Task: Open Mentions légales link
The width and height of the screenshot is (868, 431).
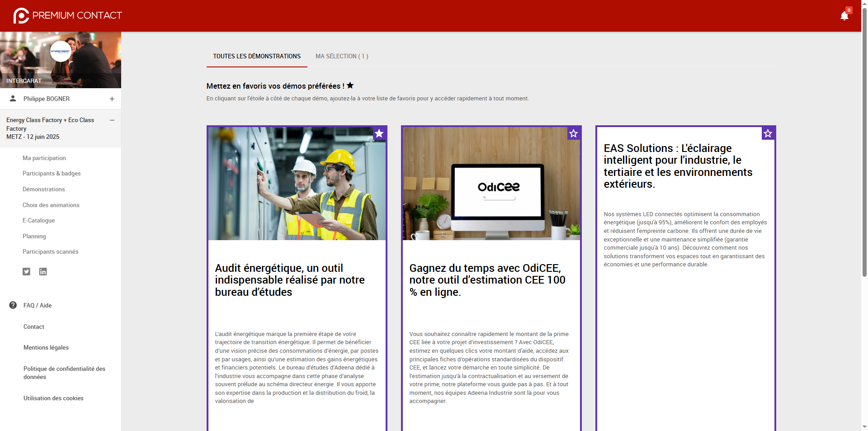Action: coord(46,347)
